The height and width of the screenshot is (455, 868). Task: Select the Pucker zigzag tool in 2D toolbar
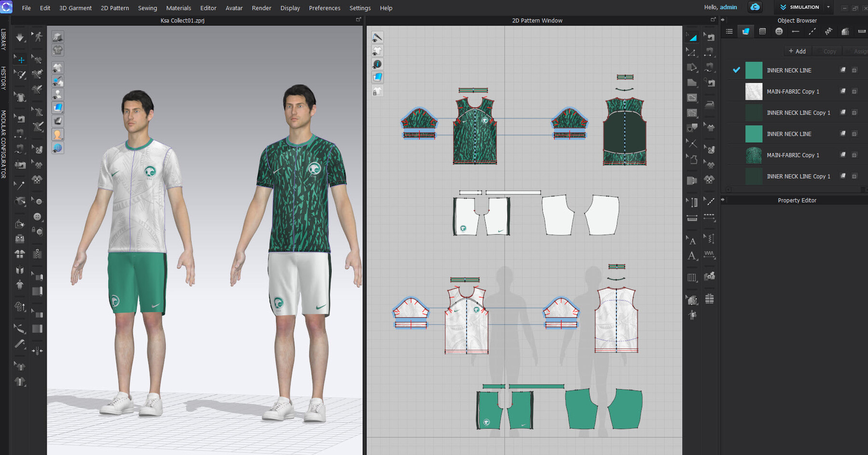point(709,255)
